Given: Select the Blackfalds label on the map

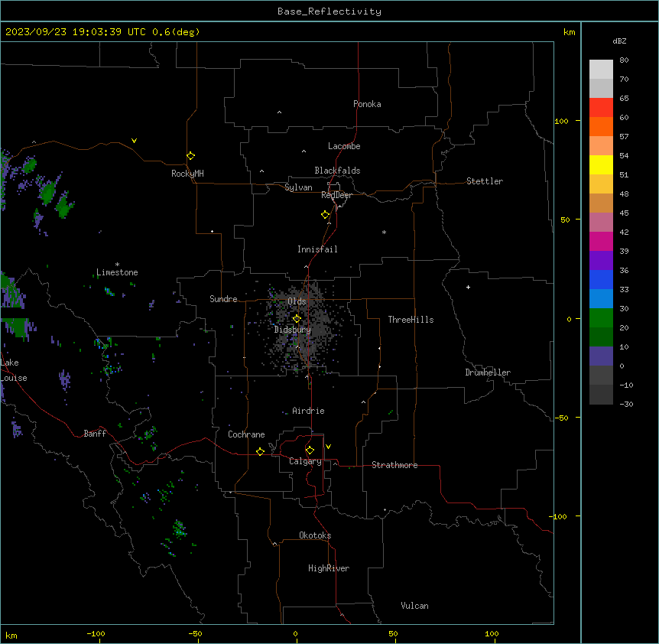Looking at the screenshot, I should point(337,171).
